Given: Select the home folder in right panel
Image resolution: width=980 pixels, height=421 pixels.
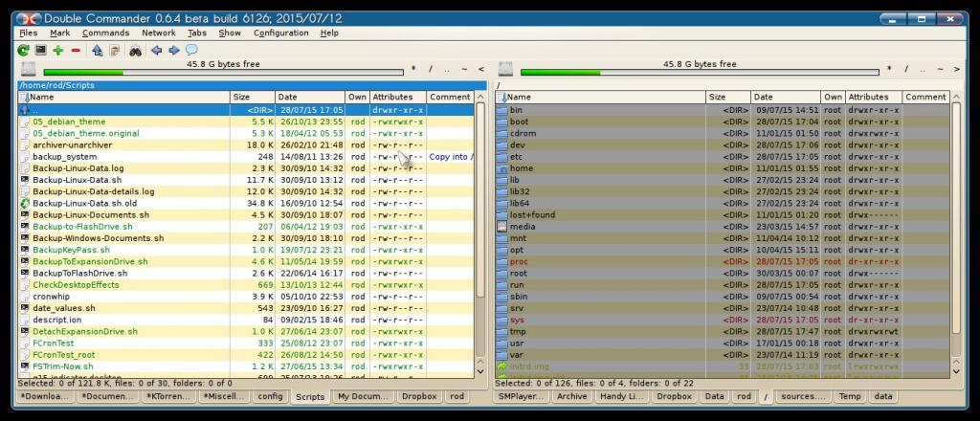Looking at the screenshot, I should click(x=522, y=168).
